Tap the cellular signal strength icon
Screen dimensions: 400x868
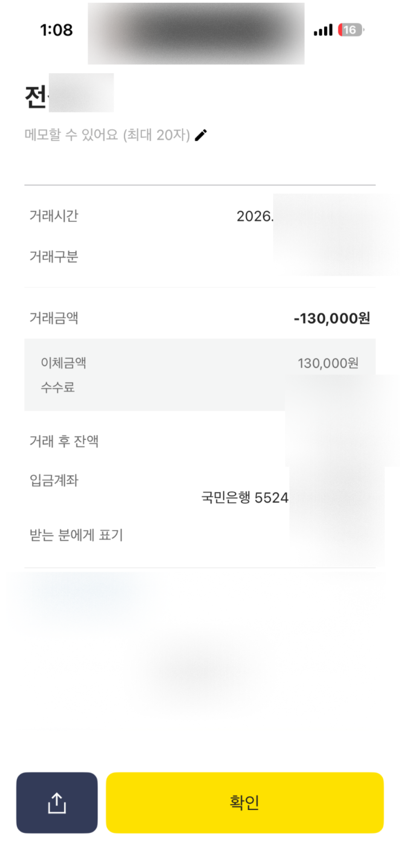(323, 30)
